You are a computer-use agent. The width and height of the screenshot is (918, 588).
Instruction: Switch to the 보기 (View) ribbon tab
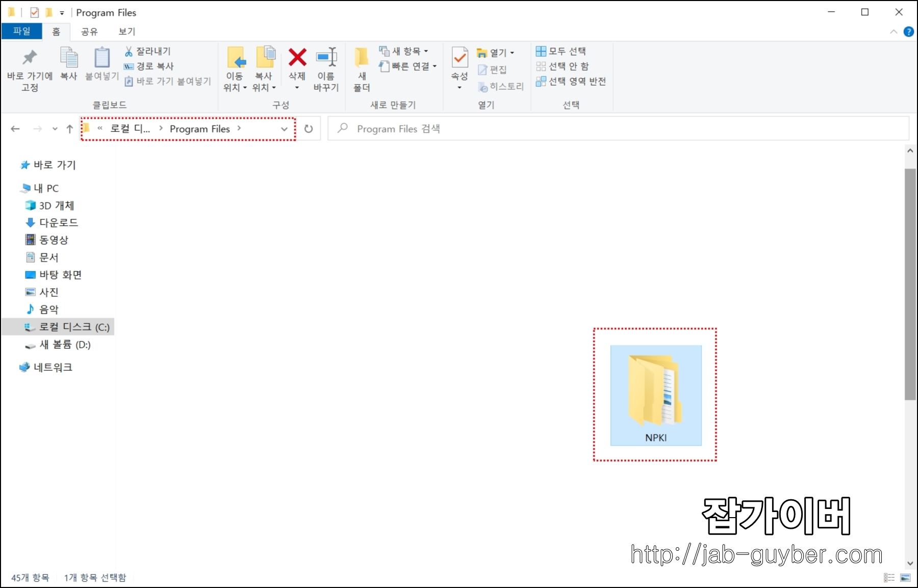pyautogui.click(x=125, y=31)
